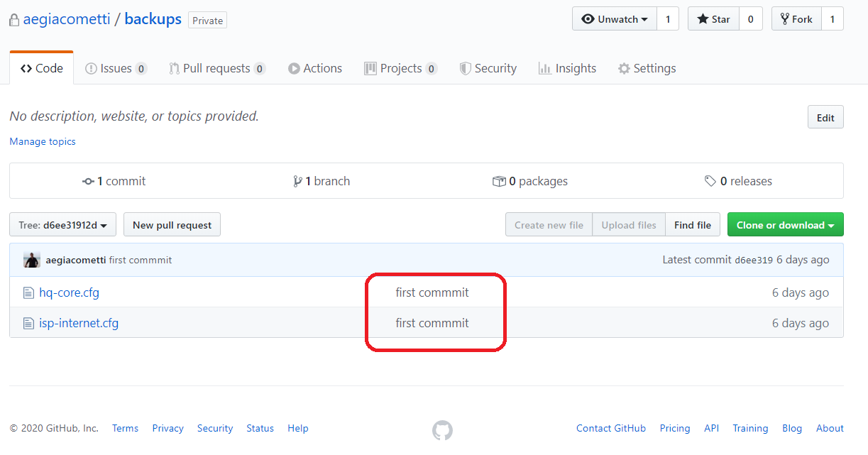868x455 pixels.
Task: Expand the Tree: d6ee31912d selector
Action: (62, 225)
